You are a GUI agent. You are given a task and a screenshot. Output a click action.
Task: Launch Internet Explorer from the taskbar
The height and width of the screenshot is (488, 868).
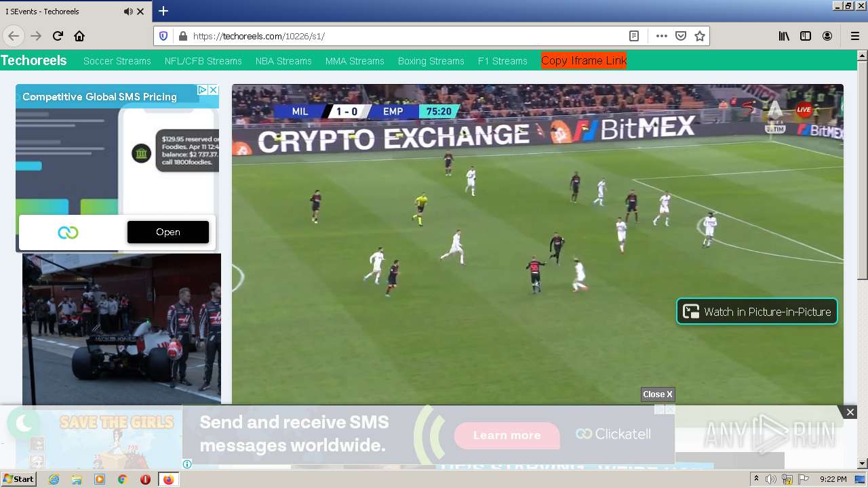tap(54, 479)
